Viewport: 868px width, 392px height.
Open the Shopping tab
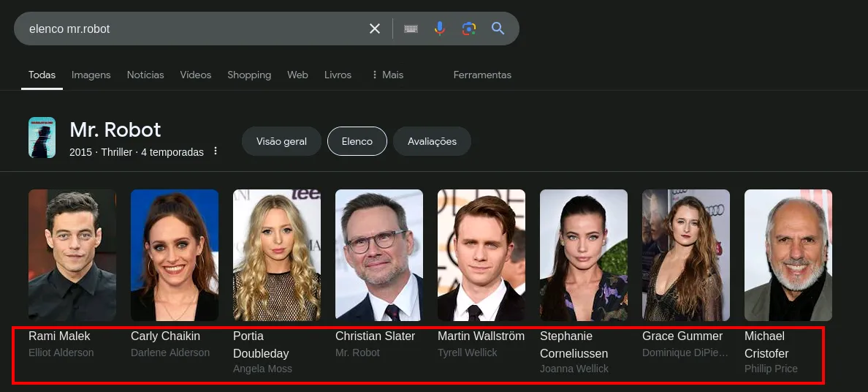(249, 75)
